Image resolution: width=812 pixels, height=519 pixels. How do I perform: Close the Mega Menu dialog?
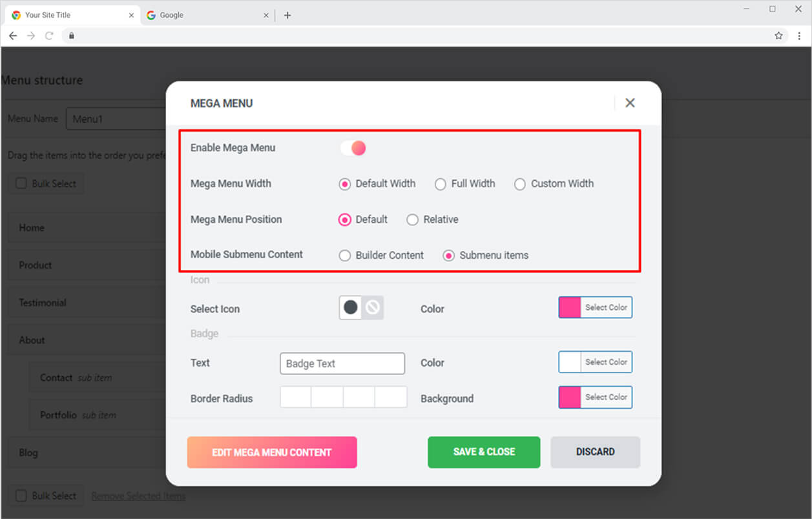coord(630,103)
